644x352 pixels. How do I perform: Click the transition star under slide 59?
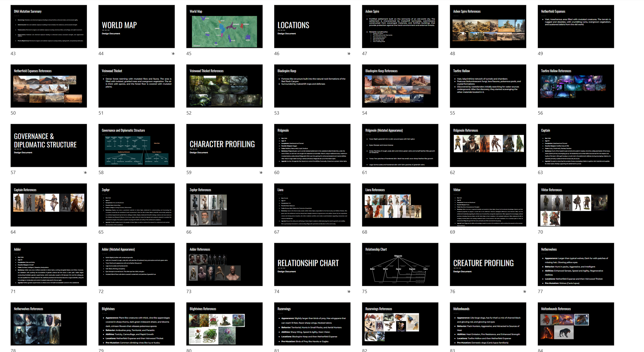(261, 173)
